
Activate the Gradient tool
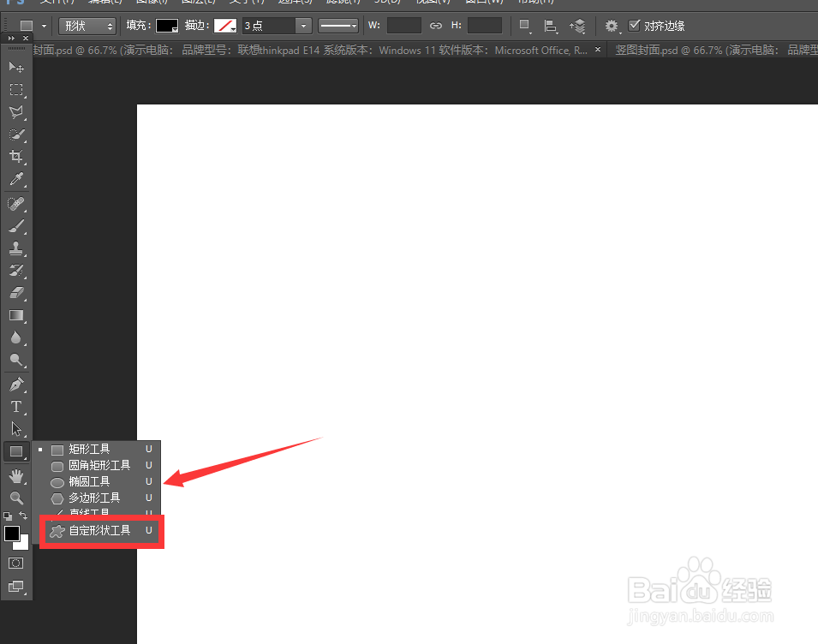[x=16, y=315]
